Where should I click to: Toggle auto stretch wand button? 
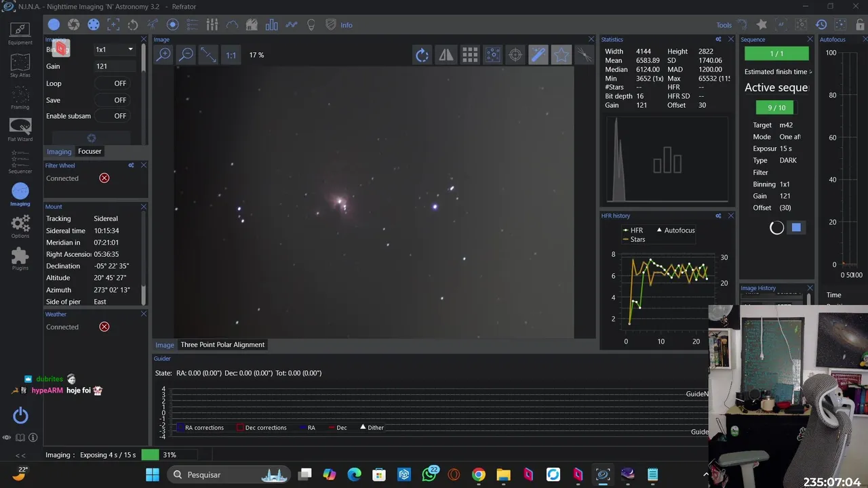coord(538,55)
